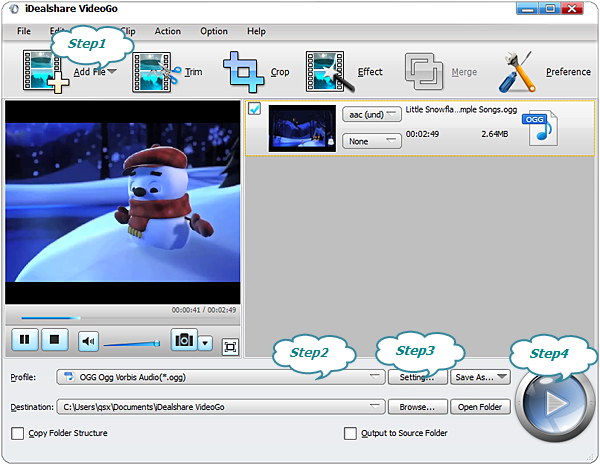Open the Trim tool label
The width and height of the screenshot is (600, 465).
194,72
